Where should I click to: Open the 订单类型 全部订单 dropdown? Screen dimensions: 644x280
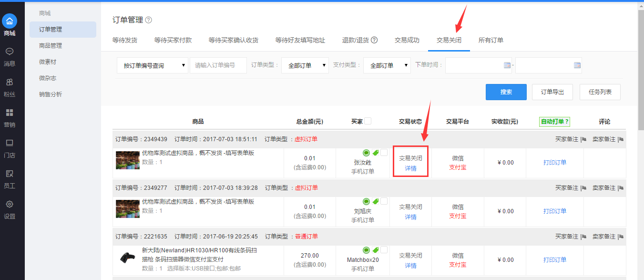point(305,65)
